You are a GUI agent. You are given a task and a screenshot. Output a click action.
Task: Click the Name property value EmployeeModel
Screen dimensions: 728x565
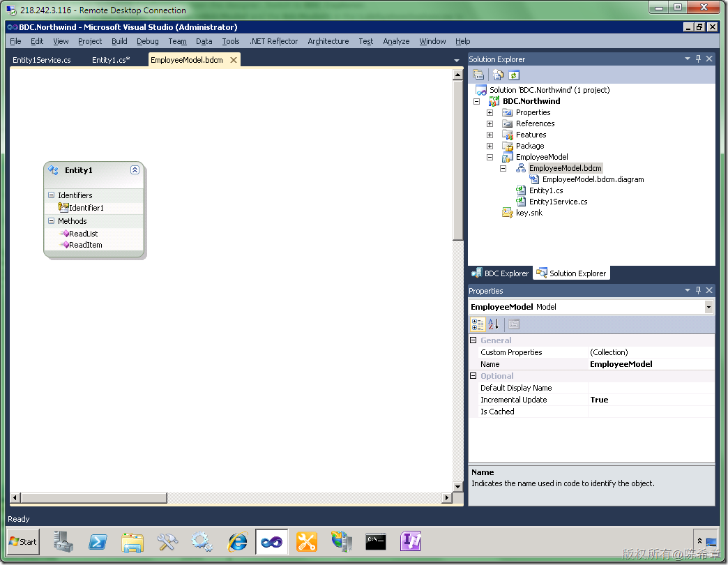621,364
